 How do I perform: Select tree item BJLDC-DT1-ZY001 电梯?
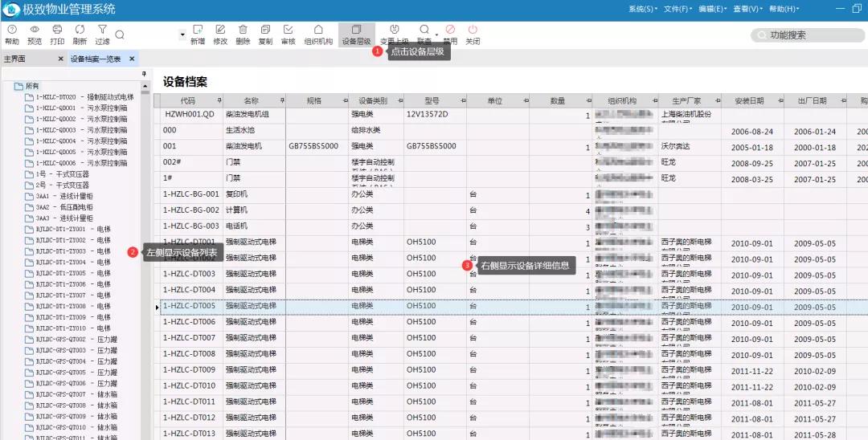pos(73,230)
